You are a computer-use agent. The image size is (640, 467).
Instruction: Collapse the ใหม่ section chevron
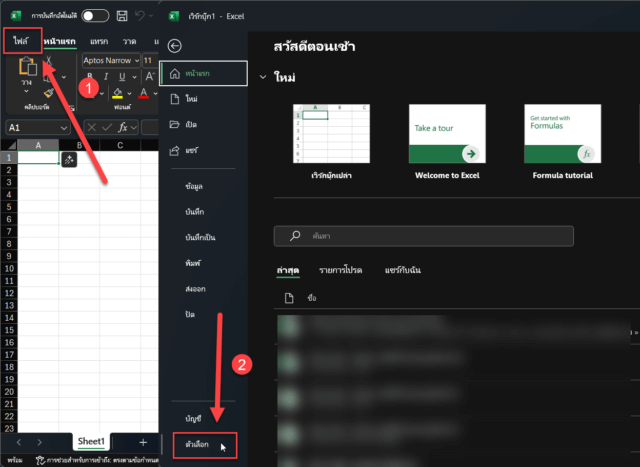[263, 77]
